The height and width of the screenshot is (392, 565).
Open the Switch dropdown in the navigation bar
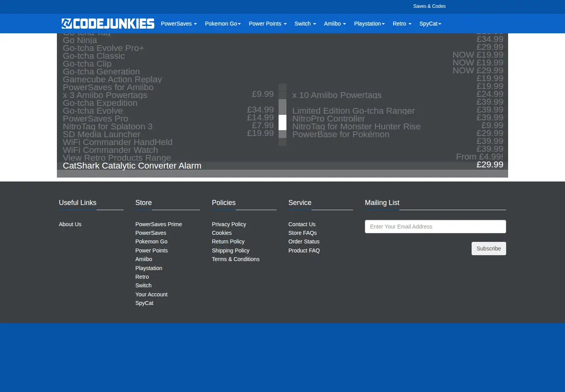(x=305, y=24)
